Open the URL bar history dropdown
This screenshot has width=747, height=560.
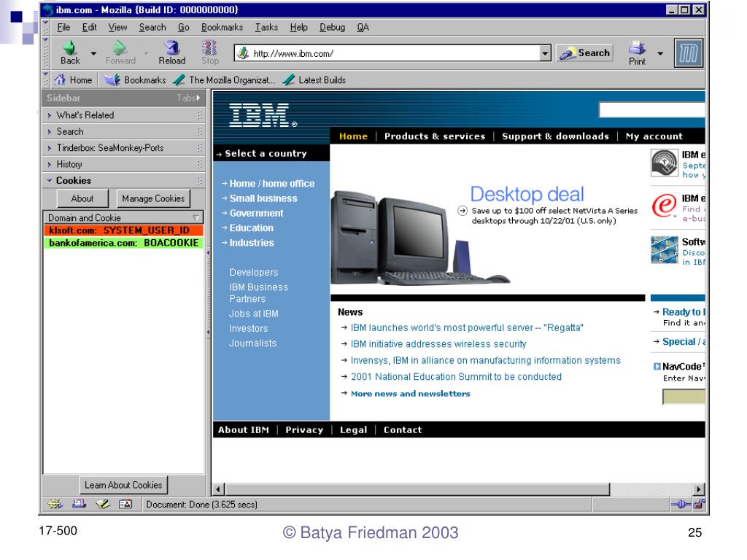coord(546,53)
